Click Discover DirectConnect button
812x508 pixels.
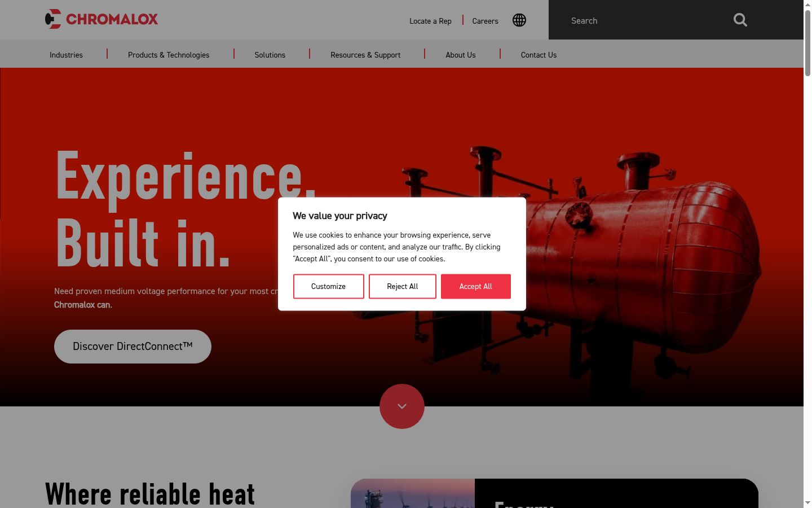coord(133,347)
